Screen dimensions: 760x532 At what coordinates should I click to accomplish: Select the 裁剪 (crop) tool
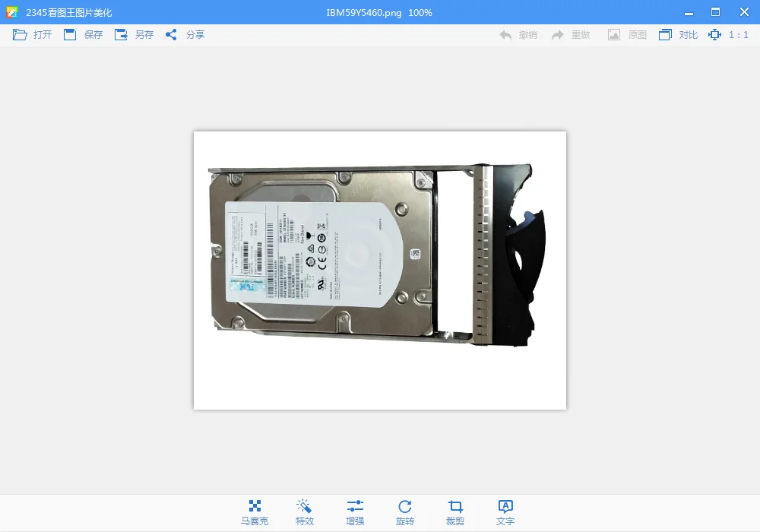(455, 513)
